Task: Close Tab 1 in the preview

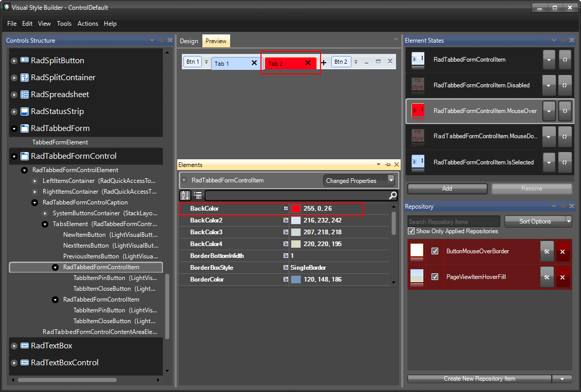Action: tap(254, 63)
